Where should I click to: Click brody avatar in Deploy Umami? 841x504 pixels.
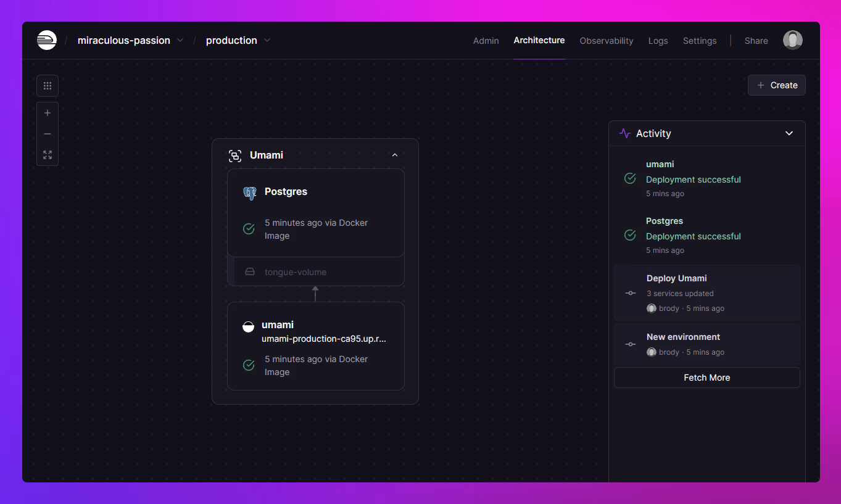point(652,308)
